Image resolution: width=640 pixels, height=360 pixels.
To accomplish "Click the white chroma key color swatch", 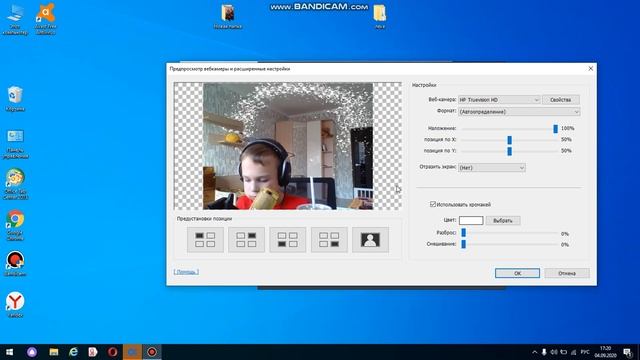I will pos(471,220).
